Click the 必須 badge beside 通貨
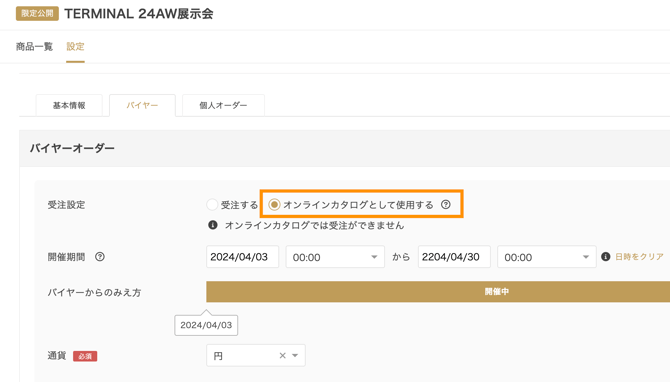This screenshot has height=382, width=670. click(85, 356)
